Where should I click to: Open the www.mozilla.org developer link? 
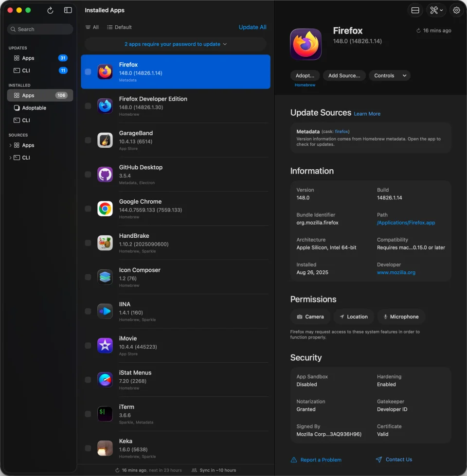(x=396, y=273)
